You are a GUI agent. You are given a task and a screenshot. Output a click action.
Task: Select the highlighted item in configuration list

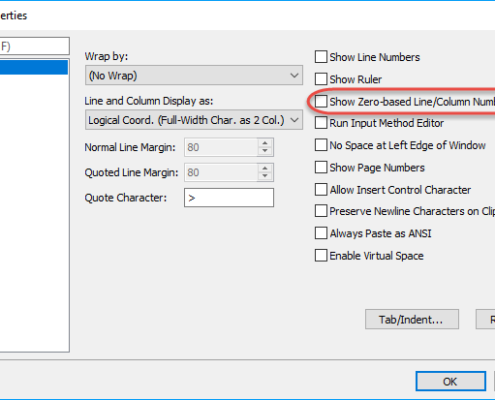34,68
